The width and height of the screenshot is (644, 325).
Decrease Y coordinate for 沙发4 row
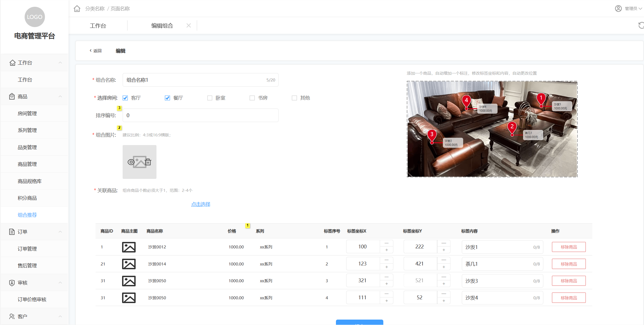pos(444,294)
